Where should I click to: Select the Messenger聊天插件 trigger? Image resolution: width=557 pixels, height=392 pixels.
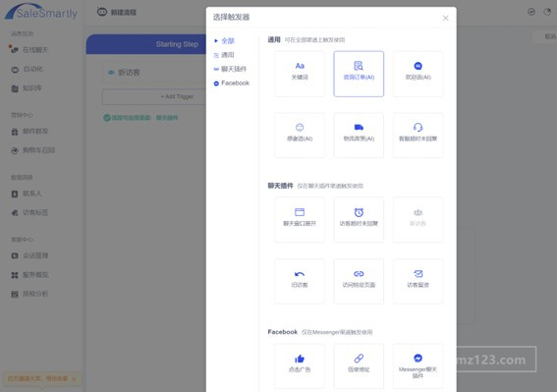(x=418, y=366)
